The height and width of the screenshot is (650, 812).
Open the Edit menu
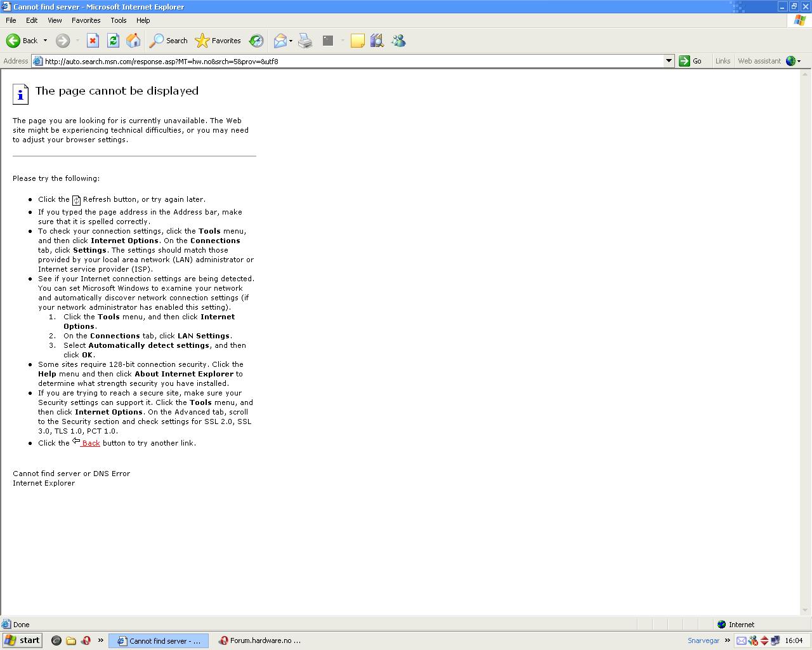coord(32,20)
